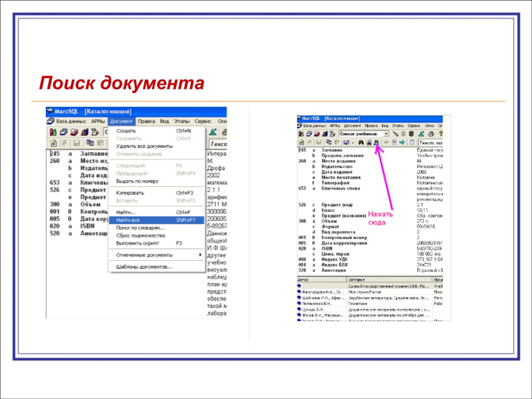Click the Find next binoculars icon in right window
Screen dimensions: 532x399
[x=369, y=142]
